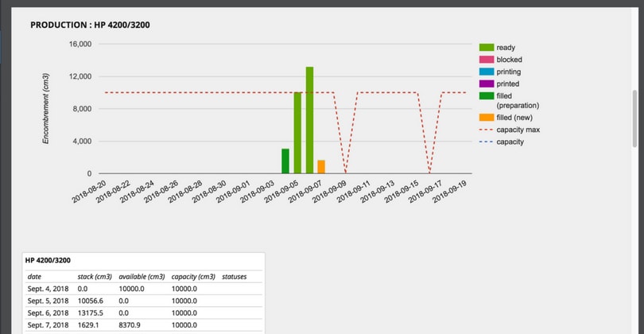The height and width of the screenshot is (334, 644).
Task: Select the dark green filled preparation bar
Action: [x=285, y=161]
